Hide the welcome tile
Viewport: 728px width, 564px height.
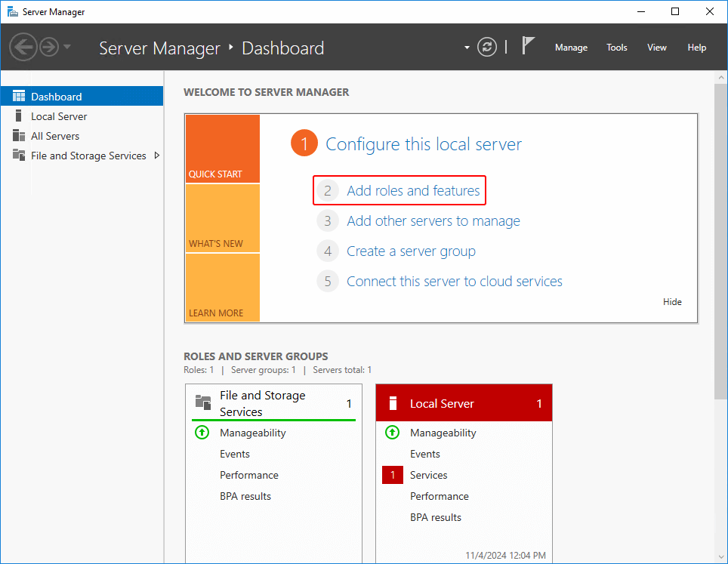[x=671, y=301]
